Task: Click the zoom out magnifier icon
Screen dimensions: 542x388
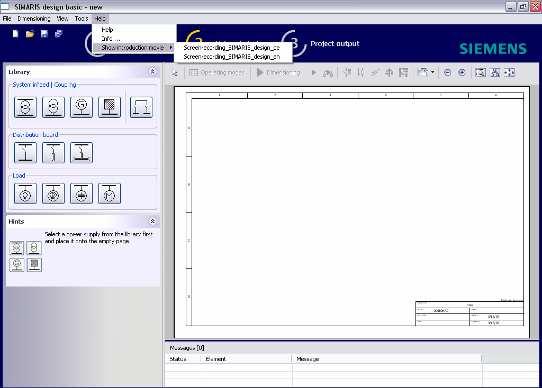Action: click(x=447, y=73)
